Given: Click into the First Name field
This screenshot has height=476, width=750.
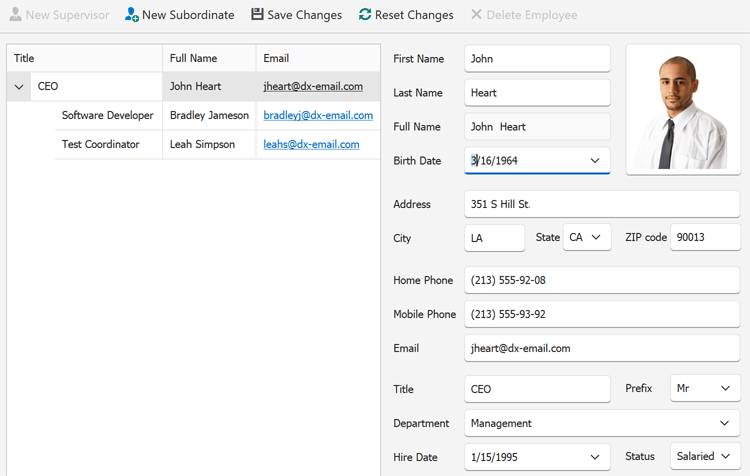Looking at the screenshot, I should point(537,59).
